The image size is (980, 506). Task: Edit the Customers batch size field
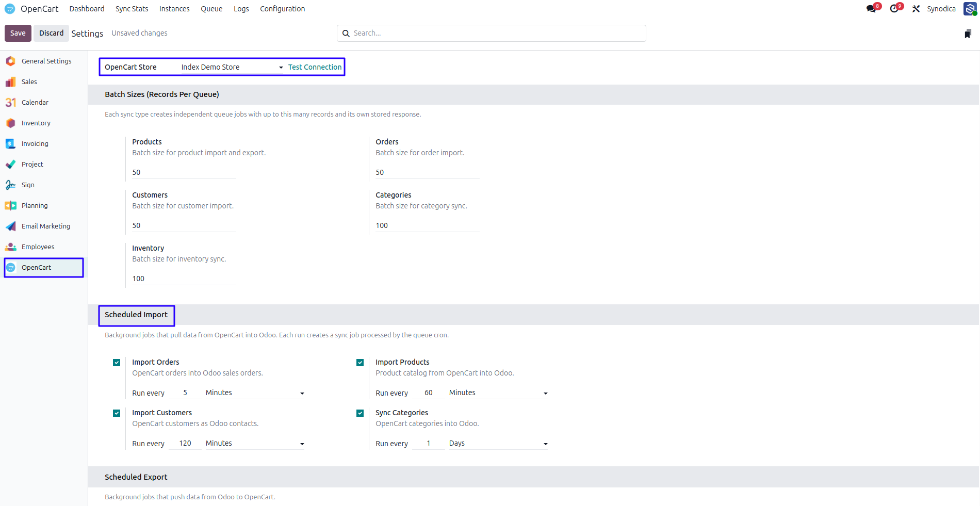184,225
